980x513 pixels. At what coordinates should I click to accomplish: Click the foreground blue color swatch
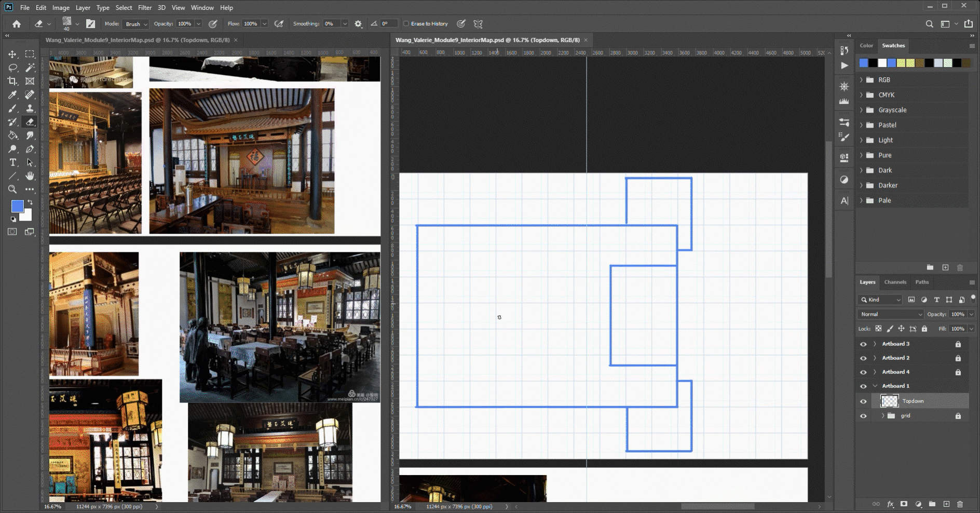pos(17,206)
